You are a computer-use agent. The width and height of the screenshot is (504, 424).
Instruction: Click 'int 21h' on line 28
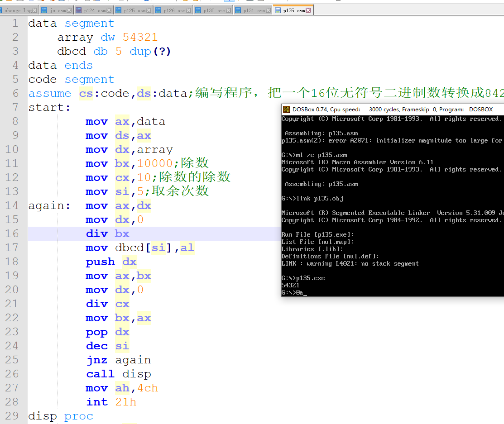click(x=111, y=402)
